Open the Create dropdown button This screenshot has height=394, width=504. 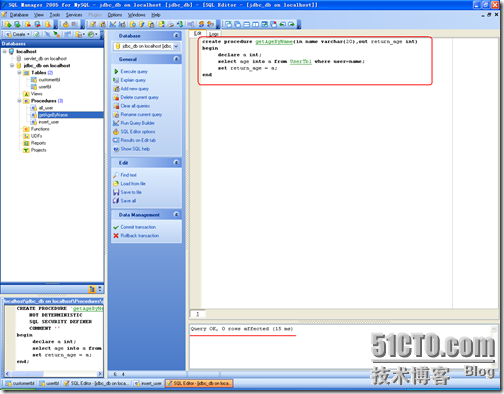[17, 34]
